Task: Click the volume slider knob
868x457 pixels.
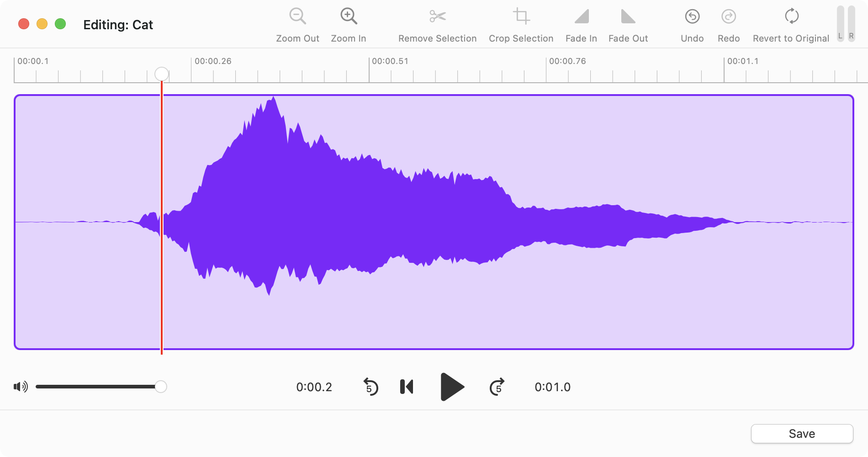Action: [160, 387]
